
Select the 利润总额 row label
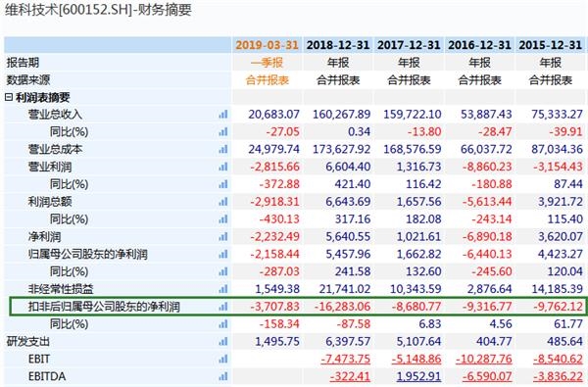point(50,202)
